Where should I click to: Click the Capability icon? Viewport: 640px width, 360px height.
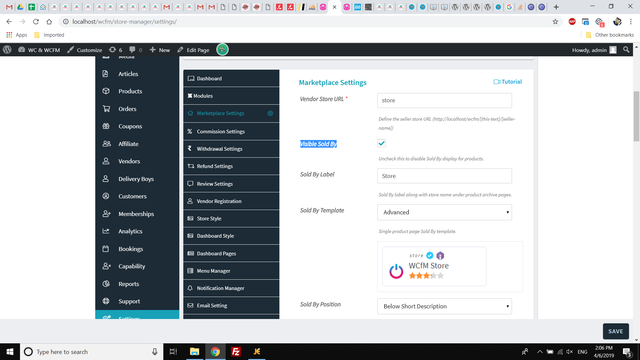107,266
